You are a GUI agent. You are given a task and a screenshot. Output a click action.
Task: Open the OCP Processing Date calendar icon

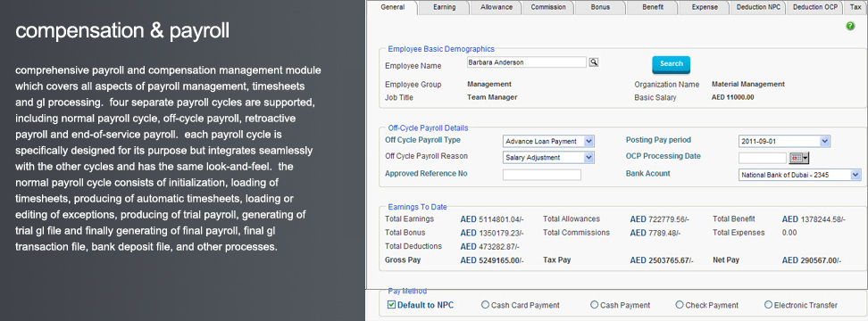coord(799,158)
